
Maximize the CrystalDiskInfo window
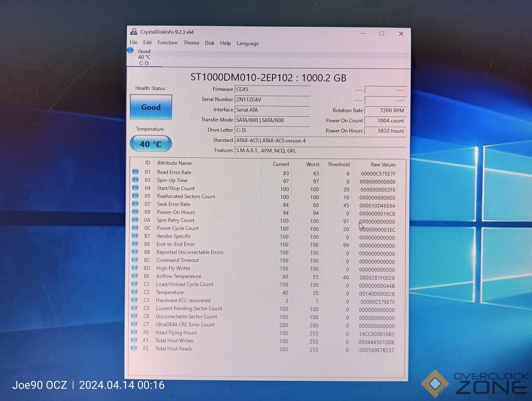382,33
